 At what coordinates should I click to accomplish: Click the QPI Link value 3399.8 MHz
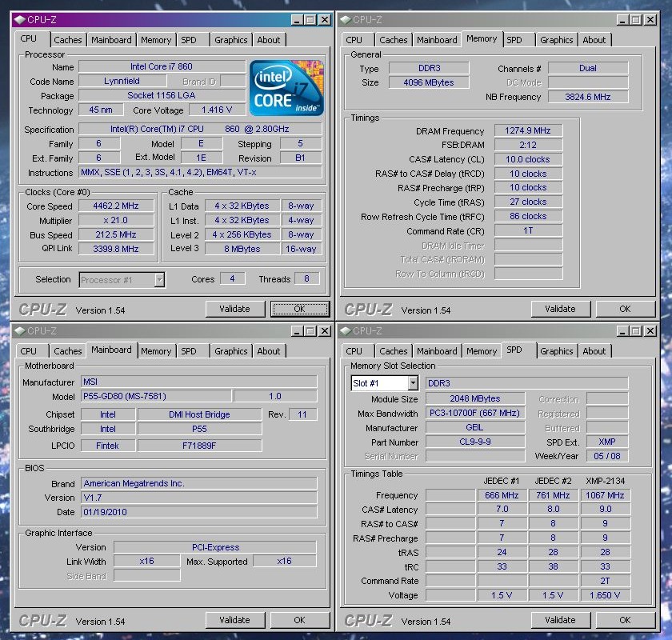[x=116, y=249]
